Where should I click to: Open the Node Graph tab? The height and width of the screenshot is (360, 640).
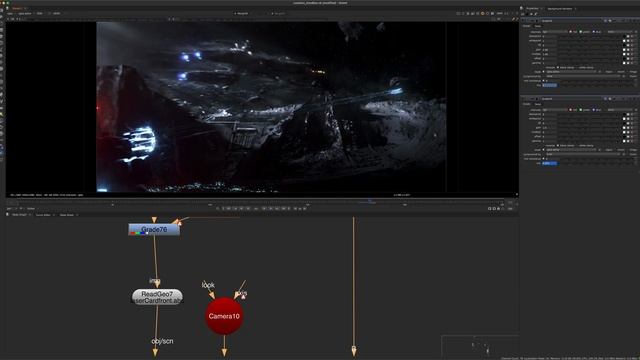point(19,215)
